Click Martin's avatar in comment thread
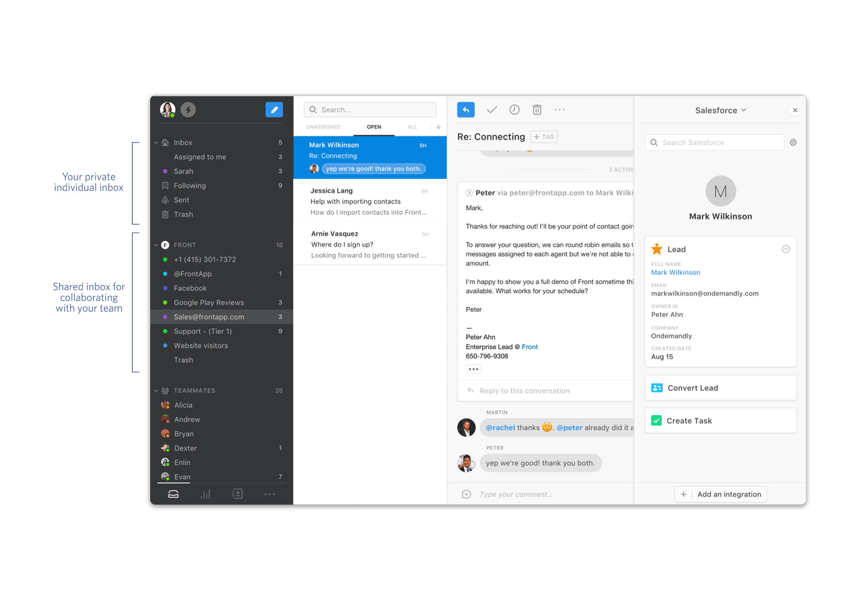Viewport: 863px width, 616px height. (466, 428)
